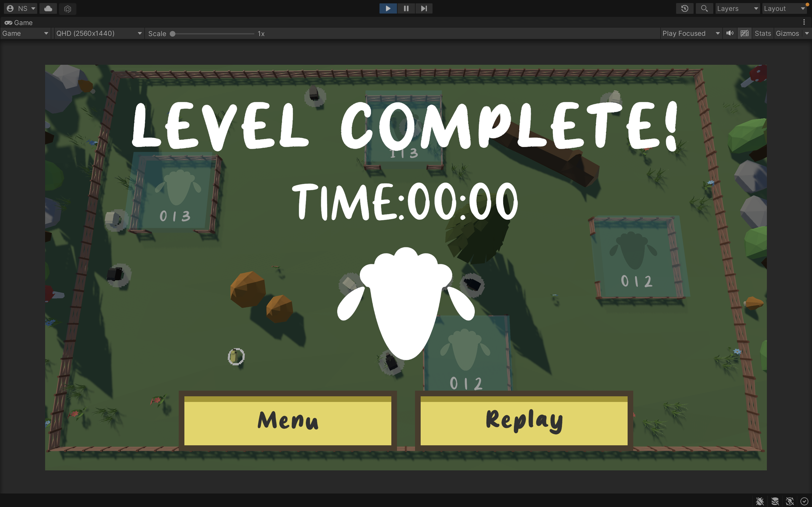Open the Undo History icon
Viewport: 812px width, 507px height.
(x=685, y=8)
